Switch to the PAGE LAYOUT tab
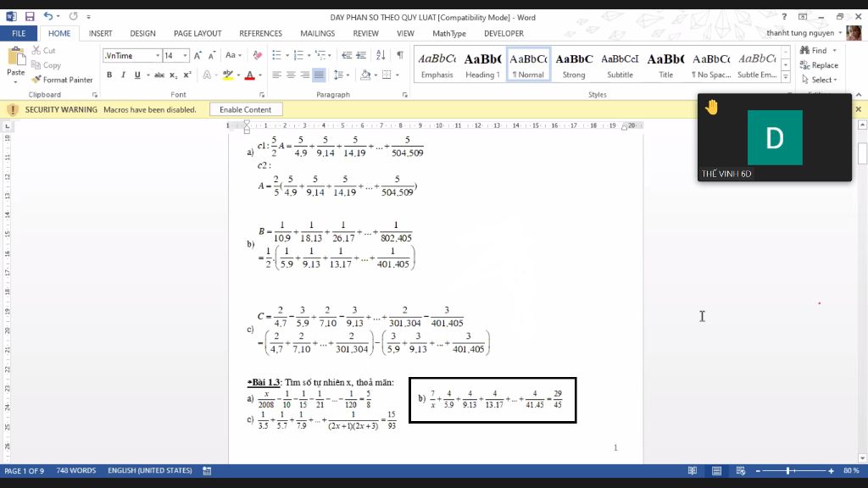This screenshot has height=488, width=868. click(198, 33)
